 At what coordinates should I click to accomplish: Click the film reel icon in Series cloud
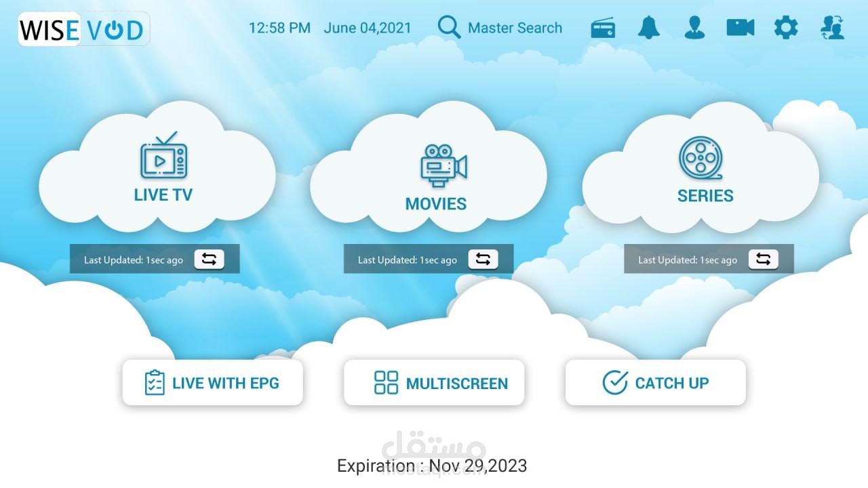coord(701,158)
